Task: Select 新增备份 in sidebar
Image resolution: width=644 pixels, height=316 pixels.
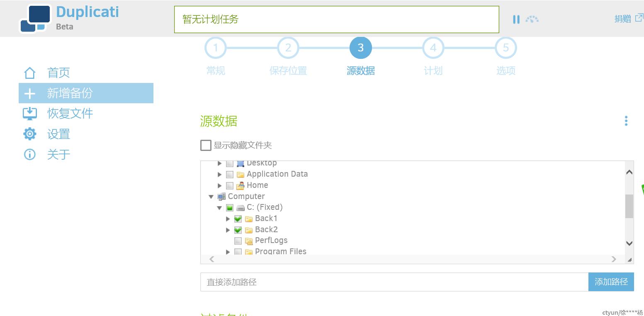Action: pyautogui.click(x=86, y=93)
